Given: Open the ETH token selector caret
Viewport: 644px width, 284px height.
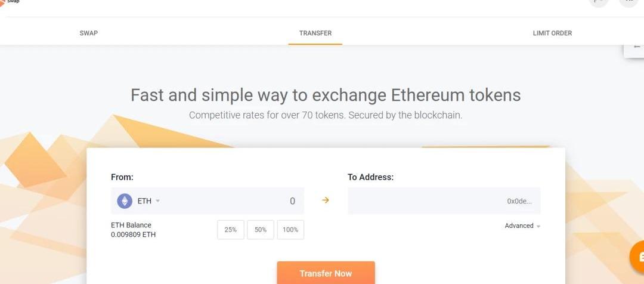Looking at the screenshot, I should tap(157, 201).
